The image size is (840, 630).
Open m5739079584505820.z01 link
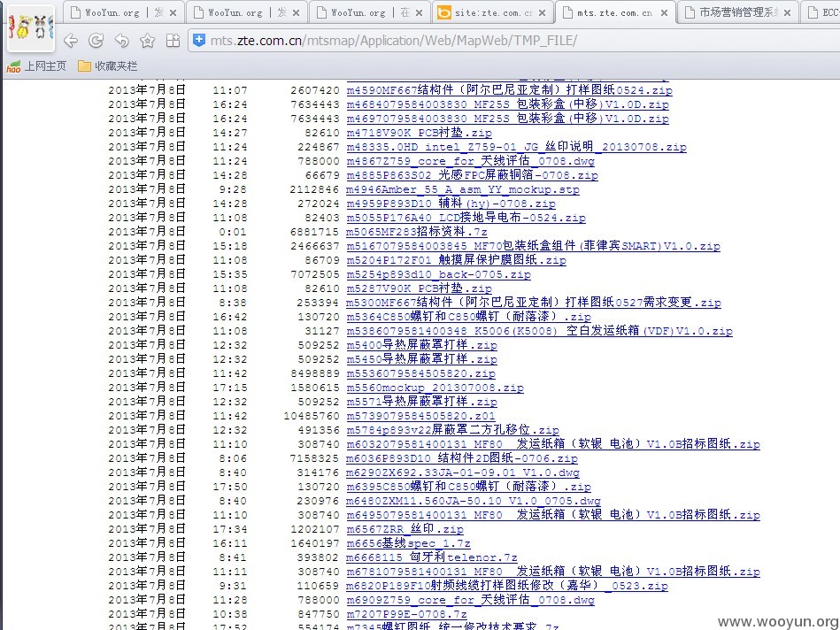pos(420,416)
